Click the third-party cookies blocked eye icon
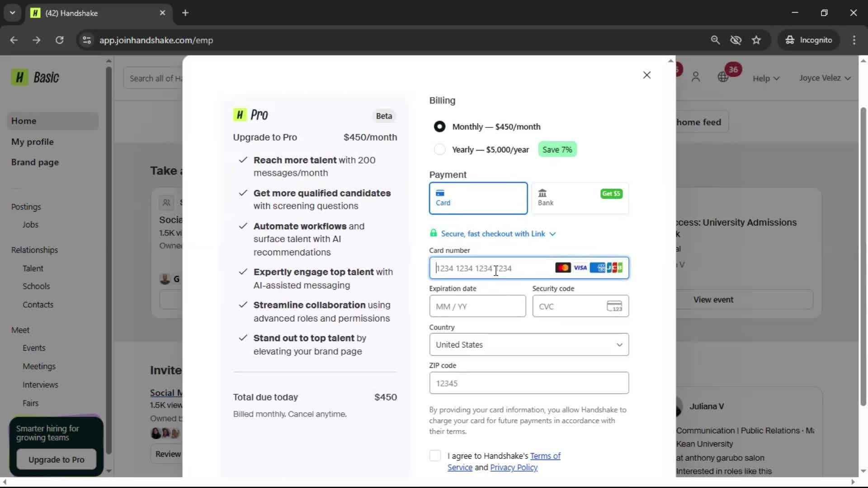Viewport: 868px width, 488px height. (x=736, y=40)
